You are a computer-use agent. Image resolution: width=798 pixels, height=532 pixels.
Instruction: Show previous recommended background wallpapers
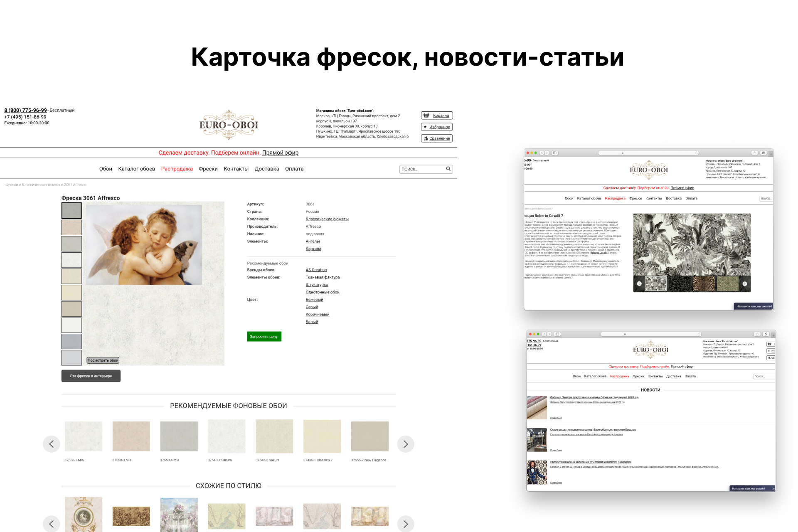point(52,444)
